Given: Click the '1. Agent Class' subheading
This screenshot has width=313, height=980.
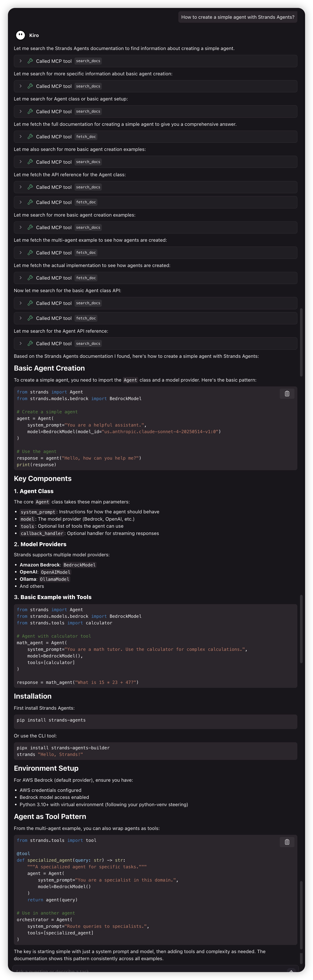Looking at the screenshot, I should (x=34, y=491).
